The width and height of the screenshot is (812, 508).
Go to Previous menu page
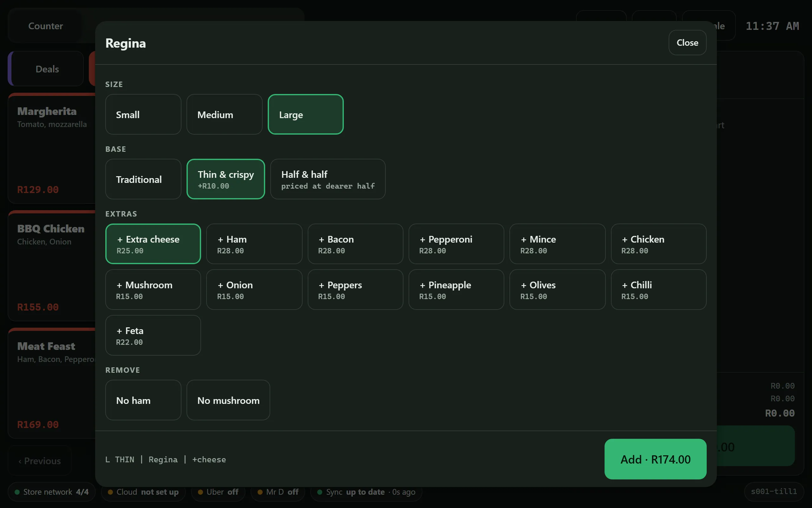pyautogui.click(x=40, y=461)
